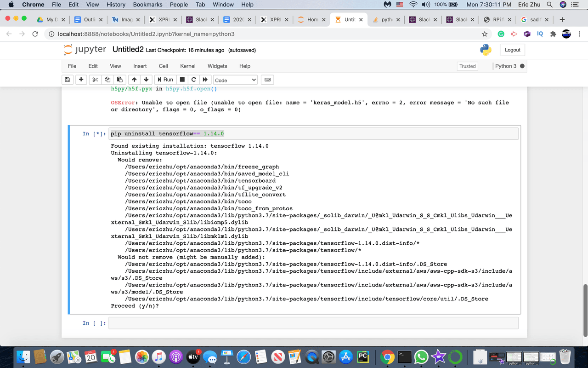
Task: Reload the page in Chrome
Action: click(35, 34)
